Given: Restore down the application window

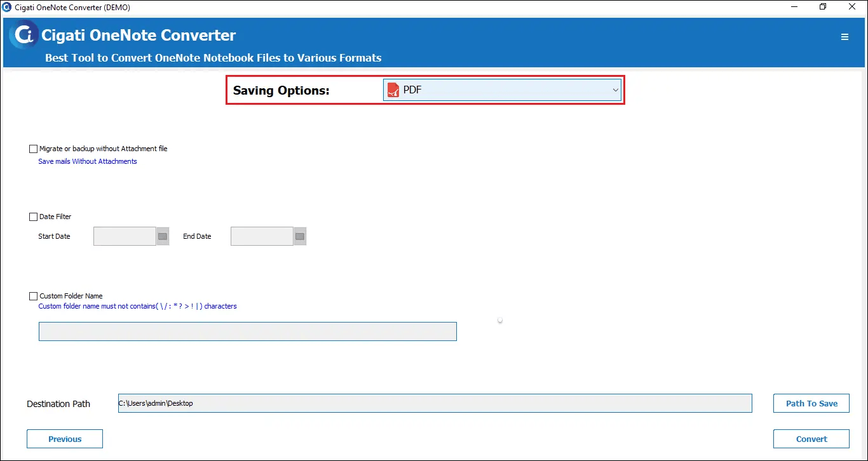Looking at the screenshot, I should tap(823, 6).
